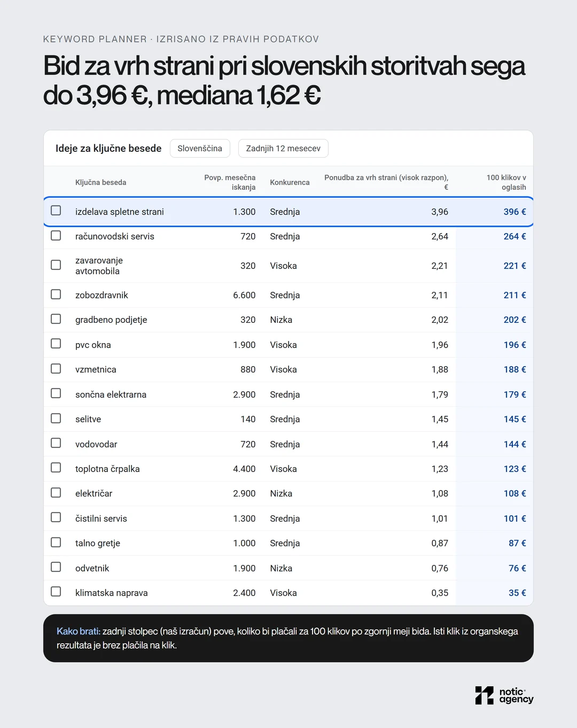Image resolution: width=577 pixels, height=728 pixels.
Task: Toggle checkbox next to zobozdravnik
Action: (56, 295)
